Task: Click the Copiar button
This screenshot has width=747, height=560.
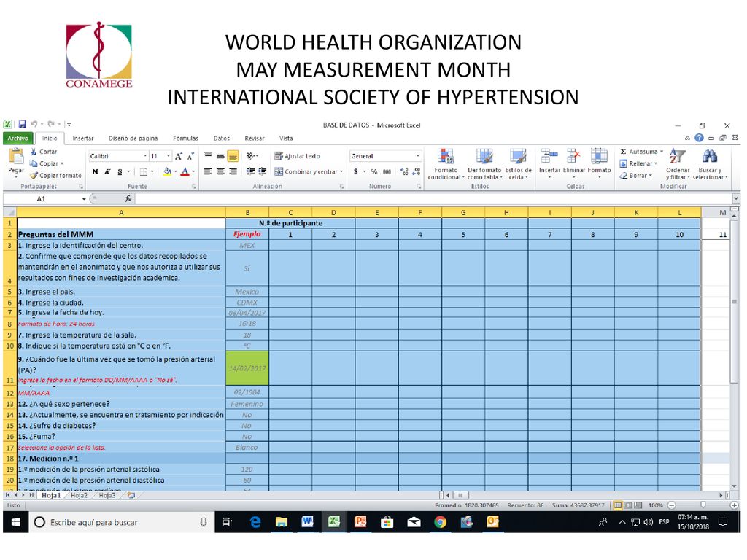Action: pyautogui.click(x=46, y=163)
